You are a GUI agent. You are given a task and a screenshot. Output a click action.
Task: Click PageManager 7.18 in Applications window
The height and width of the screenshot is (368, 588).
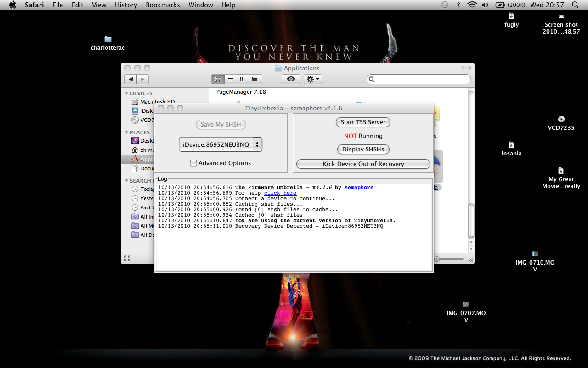click(241, 92)
